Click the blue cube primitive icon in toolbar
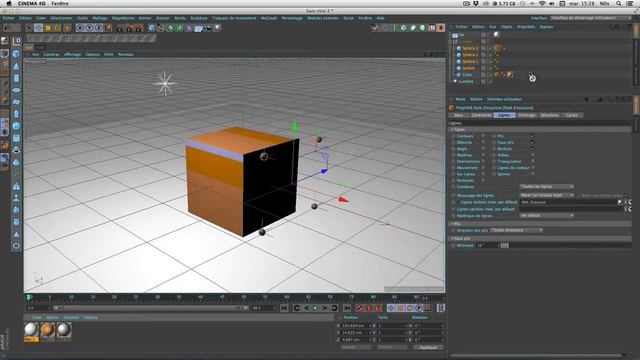The height and width of the screenshot is (360, 640). tap(152, 28)
